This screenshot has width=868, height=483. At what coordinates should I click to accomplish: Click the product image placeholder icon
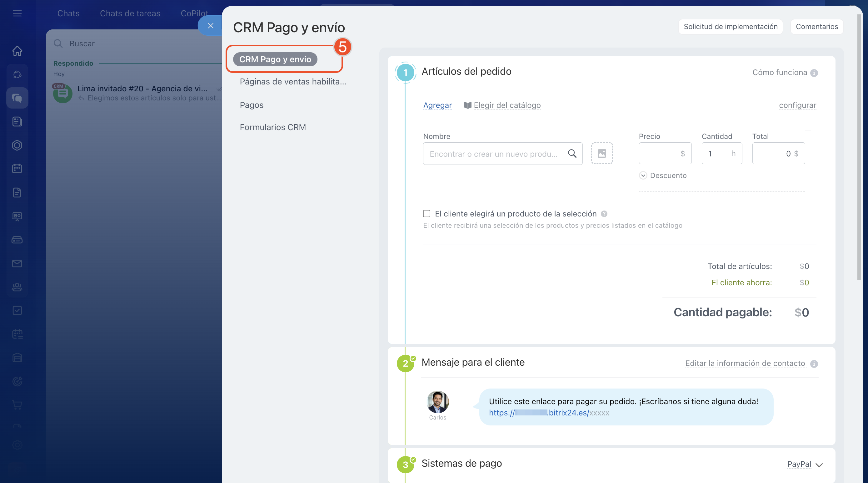click(x=602, y=154)
